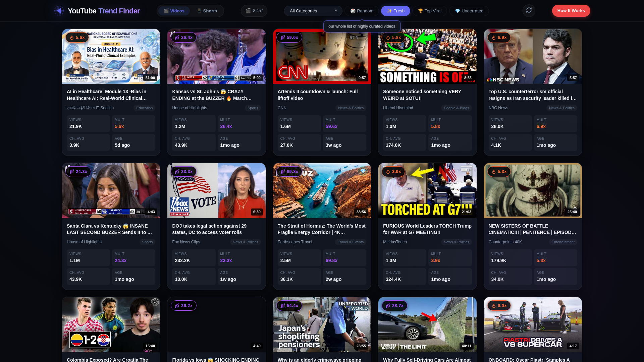Image resolution: width=644 pixels, height=362 pixels.
Task: Click the 5.6x flame badge on AI Healthcare video
Action: coord(77,38)
